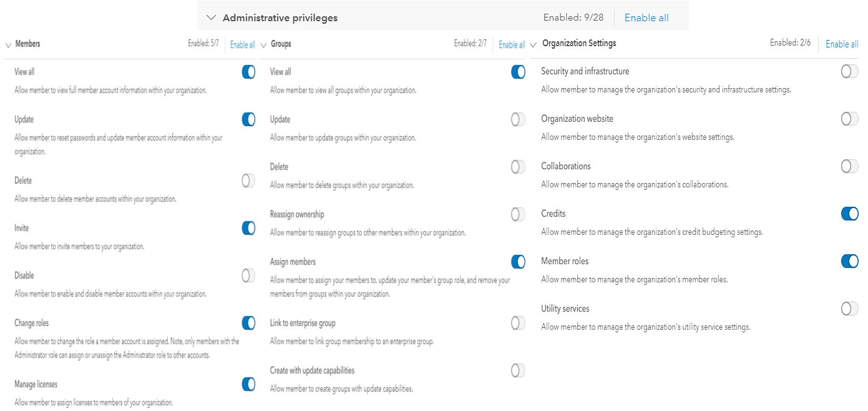The height and width of the screenshot is (411, 868).
Task: Disable the Assign members privilege
Action: (x=518, y=262)
